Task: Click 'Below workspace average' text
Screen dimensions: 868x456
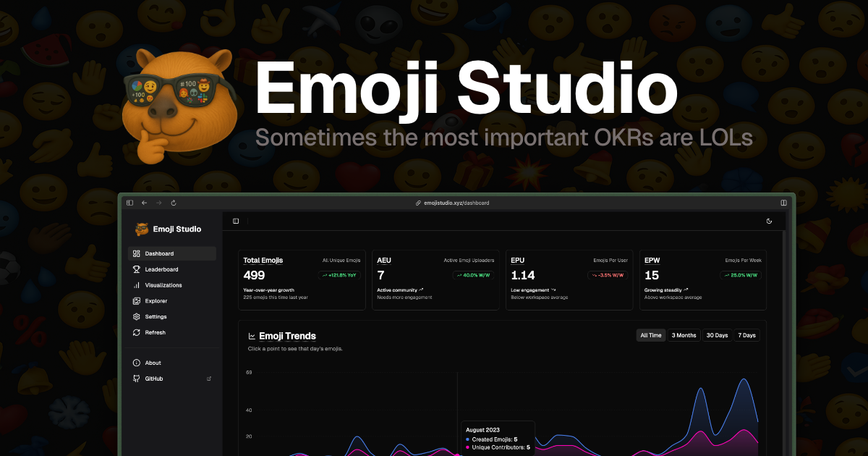Action: (540, 297)
